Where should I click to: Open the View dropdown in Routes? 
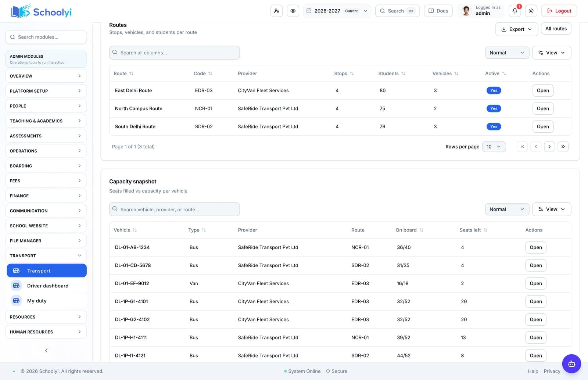click(x=552, y=53)
